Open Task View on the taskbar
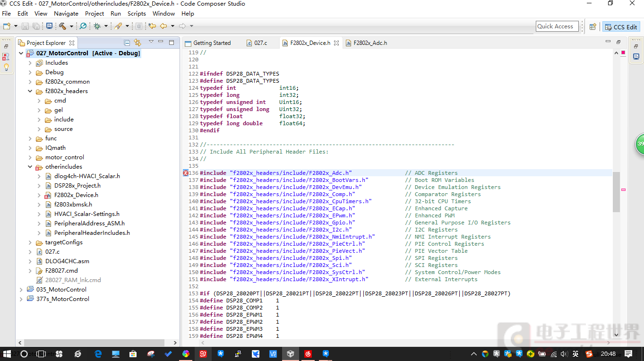This screenshot has height=361, width=644. 41,353
